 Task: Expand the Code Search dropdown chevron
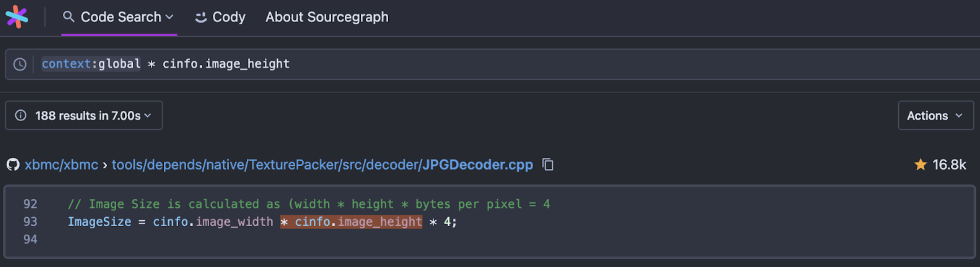click(x=170, y=17)
